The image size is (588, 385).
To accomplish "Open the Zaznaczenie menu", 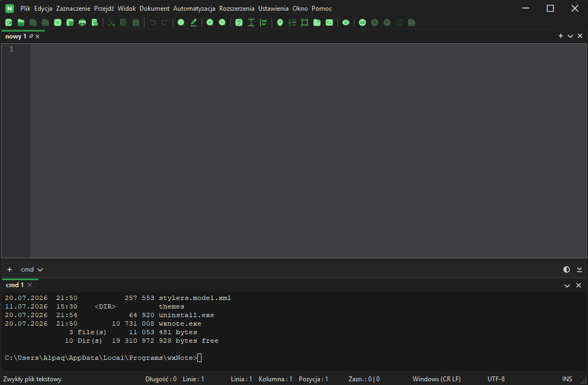I will tap(73, 8).
